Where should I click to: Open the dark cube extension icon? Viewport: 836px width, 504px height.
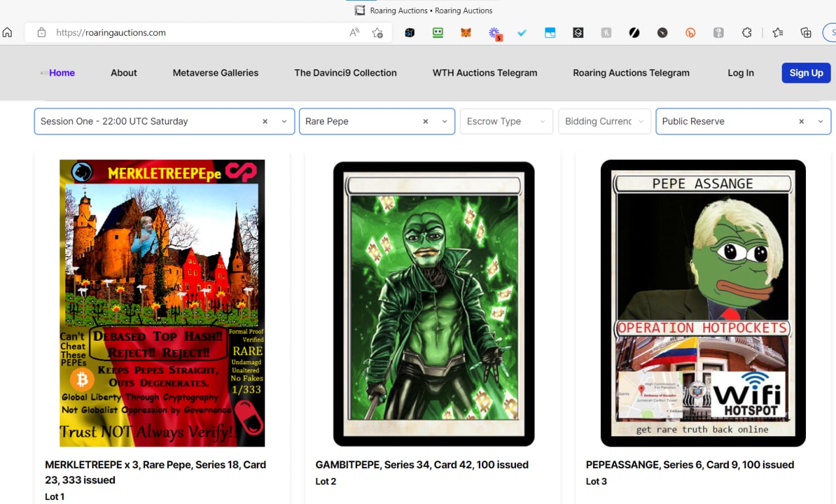tap(410, 33)
